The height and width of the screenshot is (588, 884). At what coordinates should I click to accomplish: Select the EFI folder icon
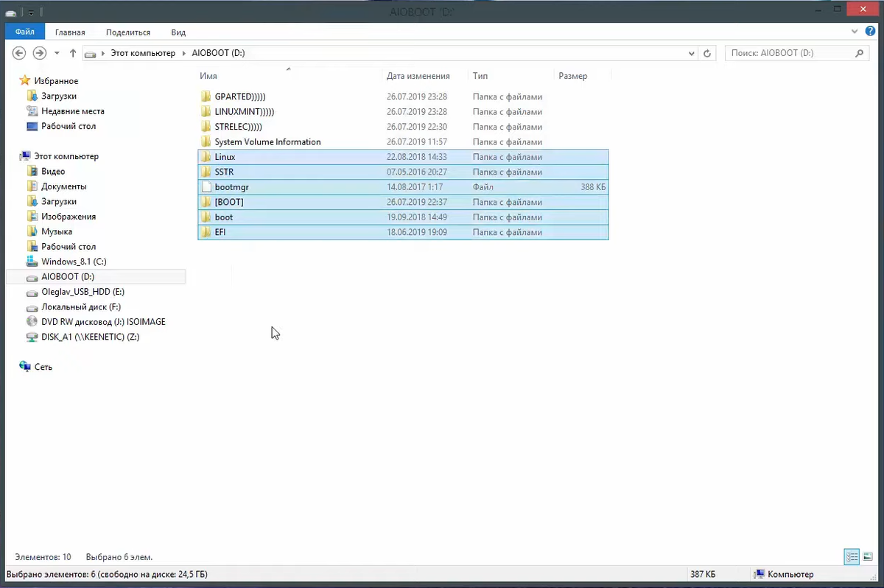click(x=206, y=232)
